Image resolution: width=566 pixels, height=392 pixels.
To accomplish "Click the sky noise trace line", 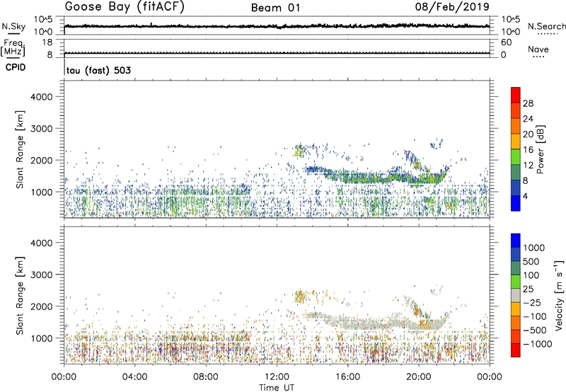I will (x=277, y=26).
